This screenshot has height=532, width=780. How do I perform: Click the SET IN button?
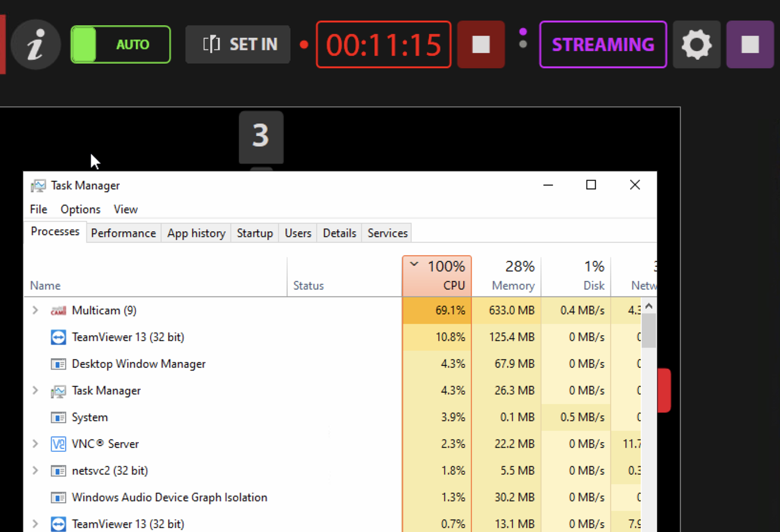(238, 44)
